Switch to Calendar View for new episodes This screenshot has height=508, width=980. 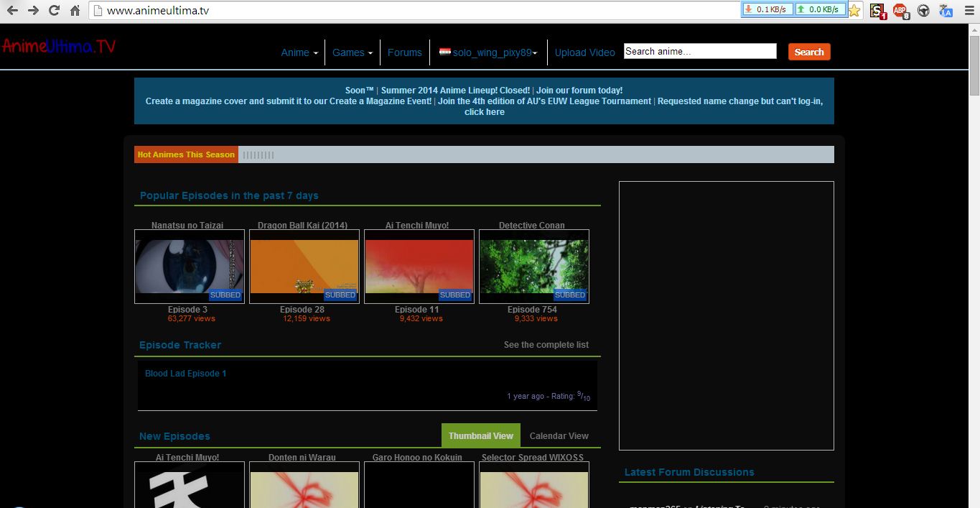click(x=559, y=436)
